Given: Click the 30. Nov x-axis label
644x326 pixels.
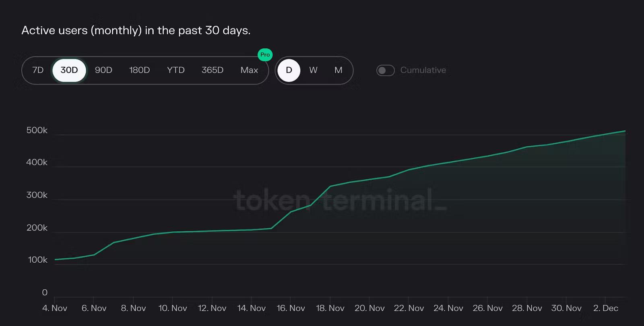Looking at the screenshot, I should pyautogui.click(x=566, y=308).
